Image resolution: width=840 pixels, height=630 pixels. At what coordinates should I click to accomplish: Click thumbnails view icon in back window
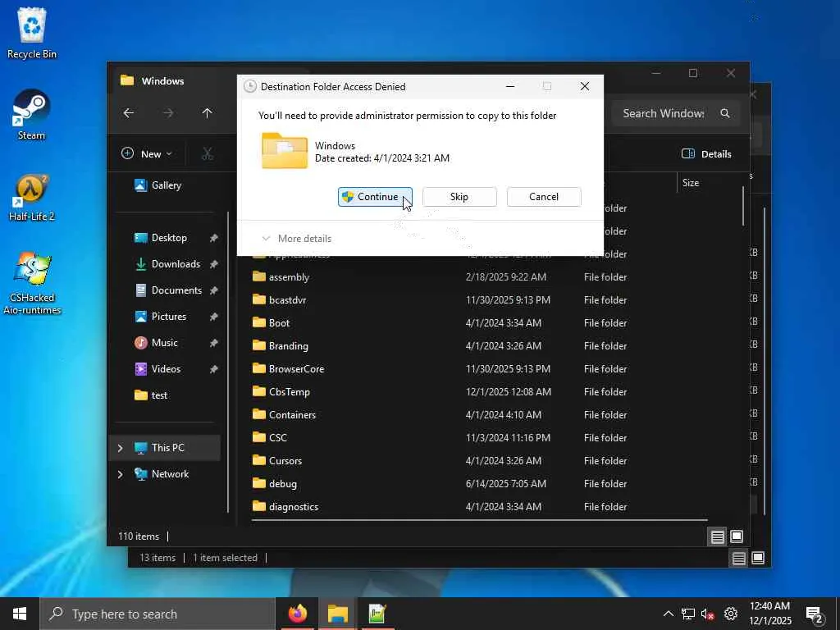click(x=758, y=558)
